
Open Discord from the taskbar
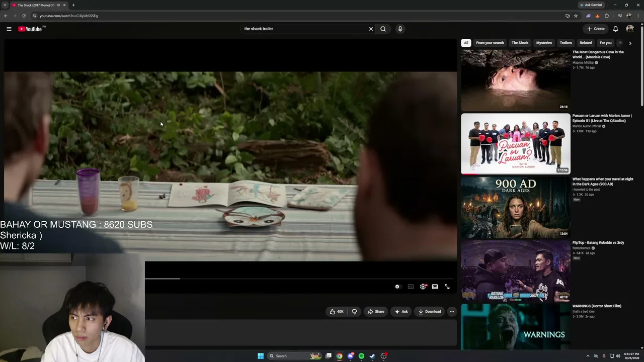pos(350,356)
